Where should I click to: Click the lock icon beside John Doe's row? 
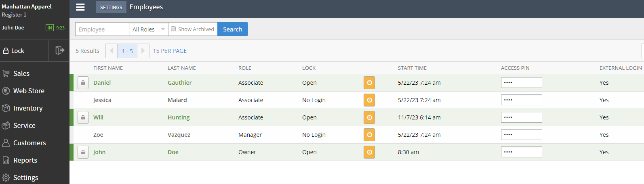coord(83,152)
